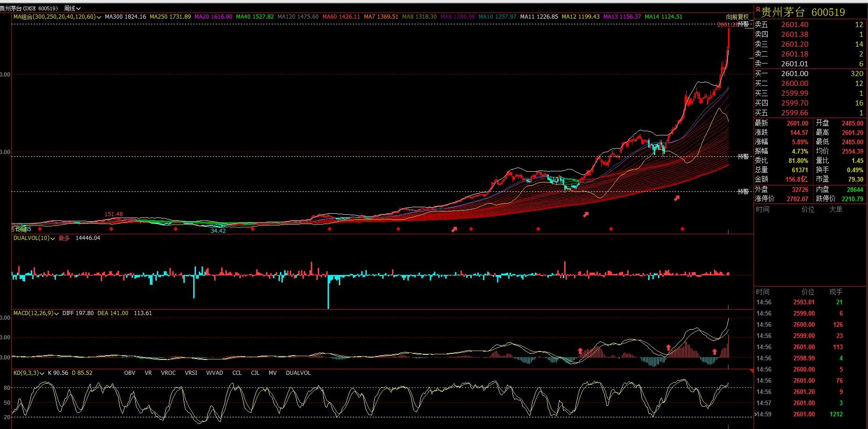The width and height of the screenshot is (868, 429).
Task: Switch to the OBV indicator tab
Action: coord(130,373)
